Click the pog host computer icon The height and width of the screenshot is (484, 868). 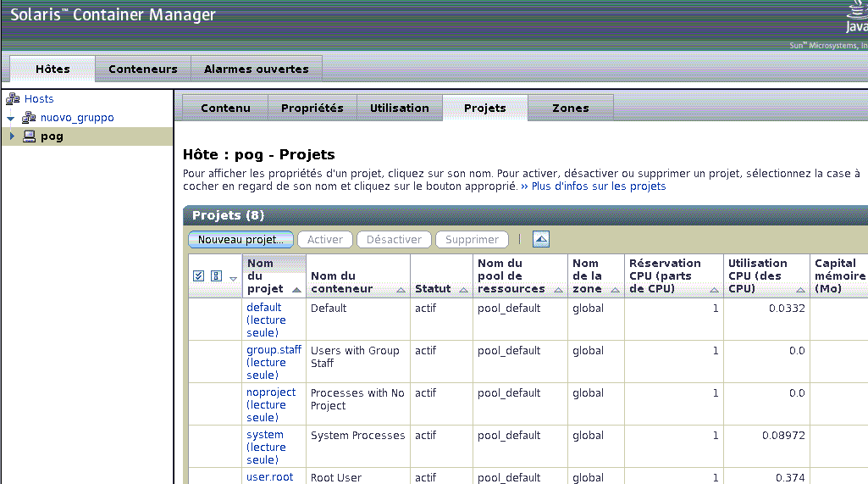[30, 136]
